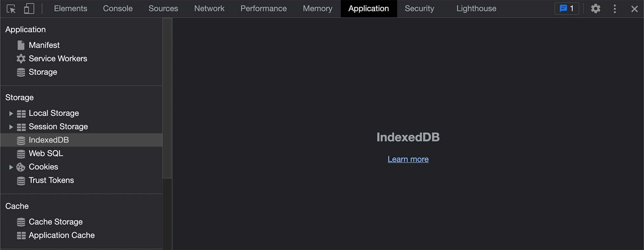
Task: Click the Web SQL database icon
Action: pos(21,154)
